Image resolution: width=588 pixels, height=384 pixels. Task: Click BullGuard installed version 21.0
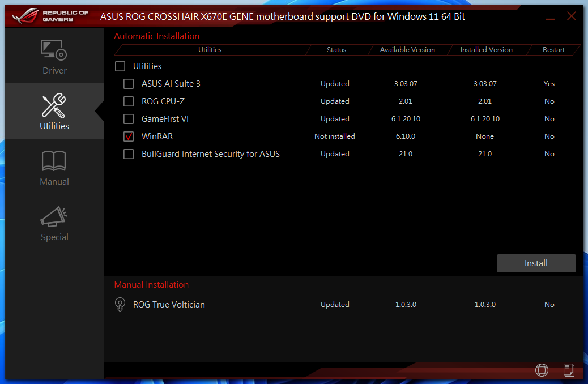pos(485,154)
